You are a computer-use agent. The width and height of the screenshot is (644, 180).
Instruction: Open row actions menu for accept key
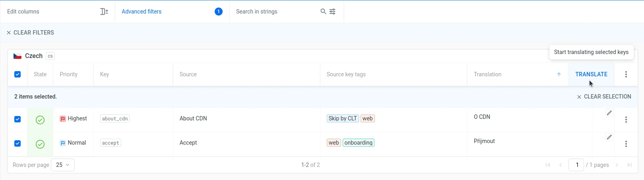pyautogui.click(x=626, y=144)
